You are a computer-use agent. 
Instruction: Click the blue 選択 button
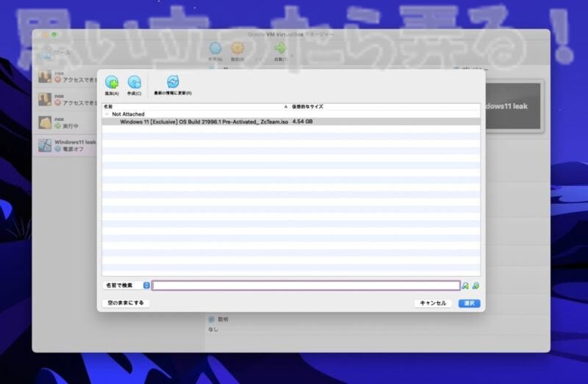pyautogui.click(x=470, y=303)
